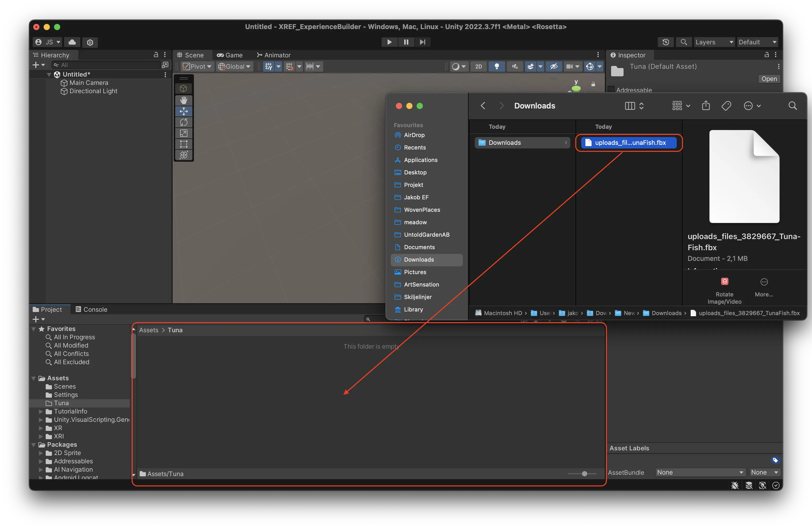Viewport: 812px width, 529px height.
Task: Open the Layers dropdown
Action: (714, 42)
